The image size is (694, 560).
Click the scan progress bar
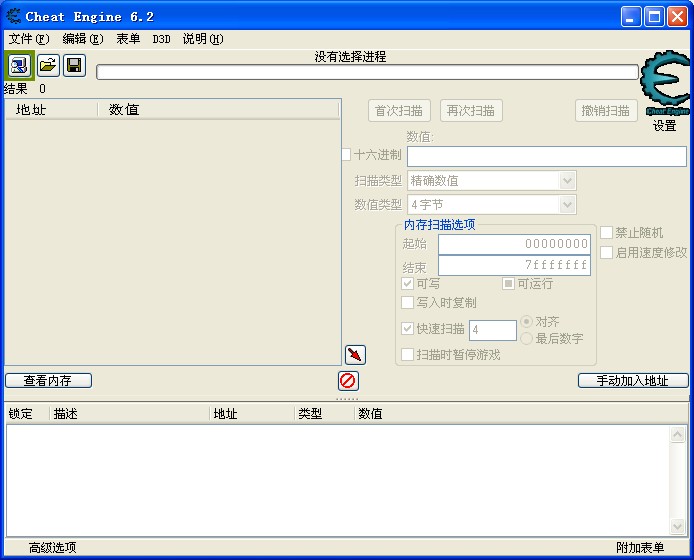click(x=367, y=72)
